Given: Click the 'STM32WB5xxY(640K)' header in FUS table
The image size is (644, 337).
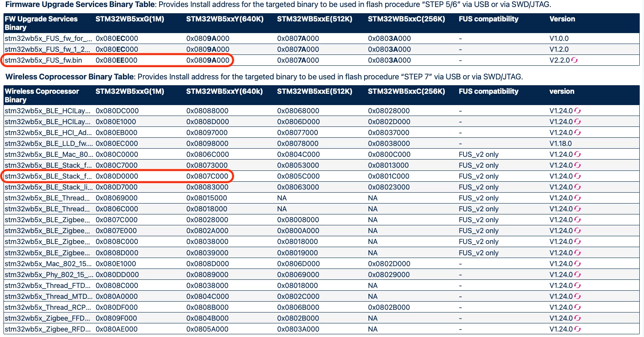Looking at the screenshot, I should pyautogui.click(x=225, y=19).
